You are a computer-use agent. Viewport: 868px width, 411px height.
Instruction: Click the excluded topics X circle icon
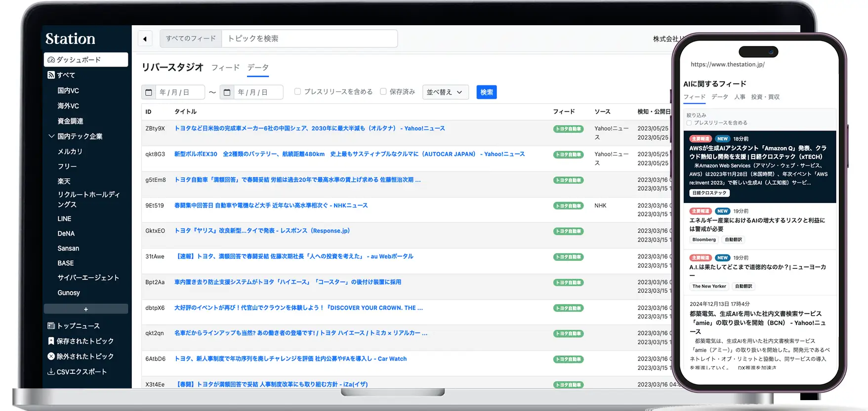(x=51, y=357)
